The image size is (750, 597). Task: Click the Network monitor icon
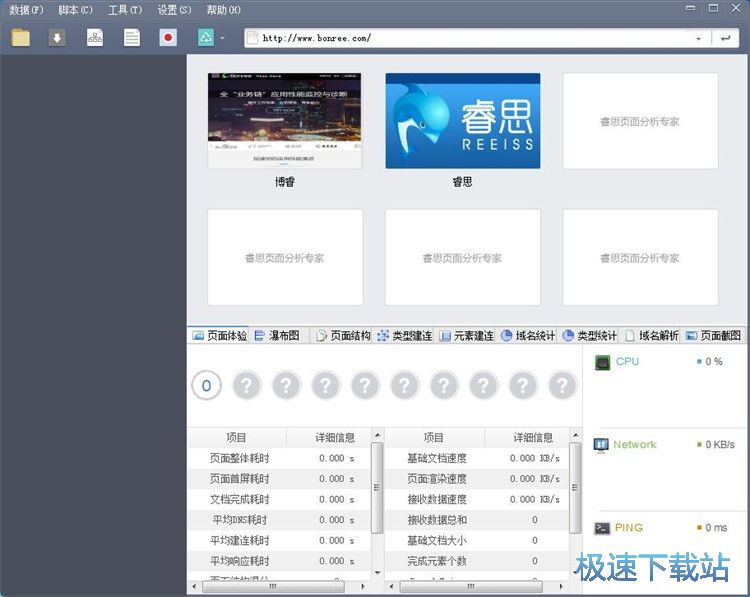point(602,445)
